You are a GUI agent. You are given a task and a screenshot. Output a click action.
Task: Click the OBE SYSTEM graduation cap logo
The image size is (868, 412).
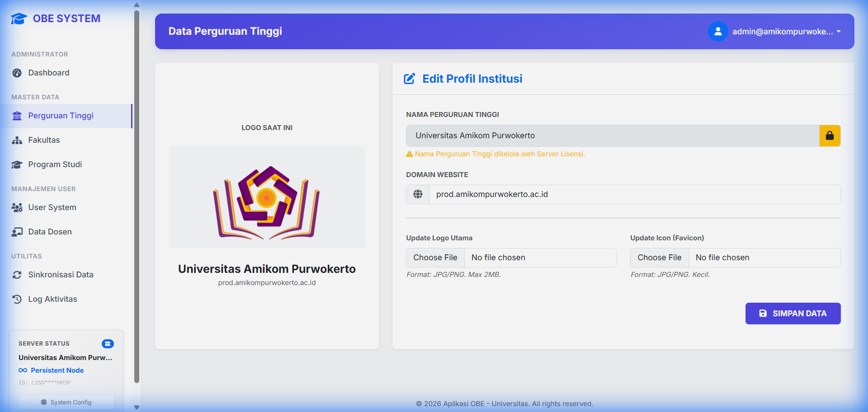pyautogui.click(x=19, y=19)
